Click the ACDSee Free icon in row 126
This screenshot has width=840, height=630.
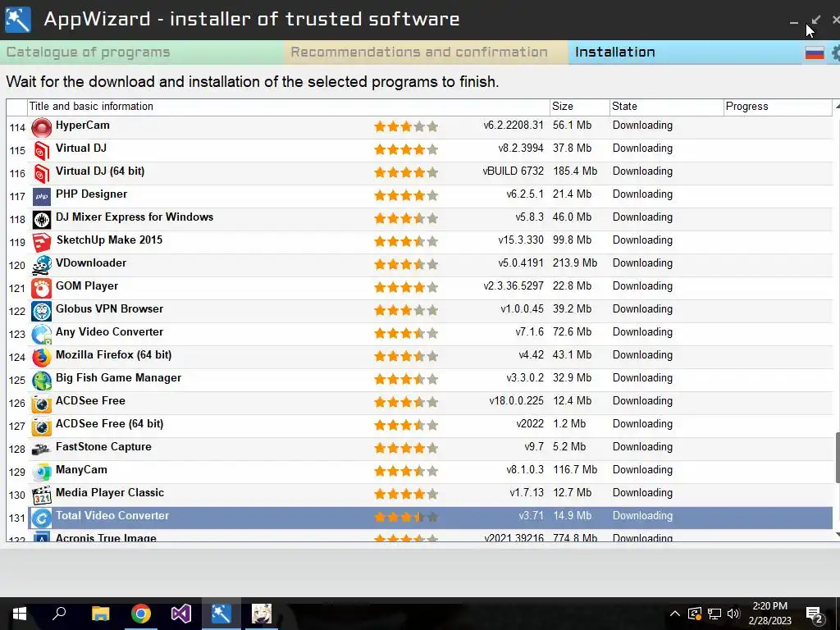click(x=41, y=404)
